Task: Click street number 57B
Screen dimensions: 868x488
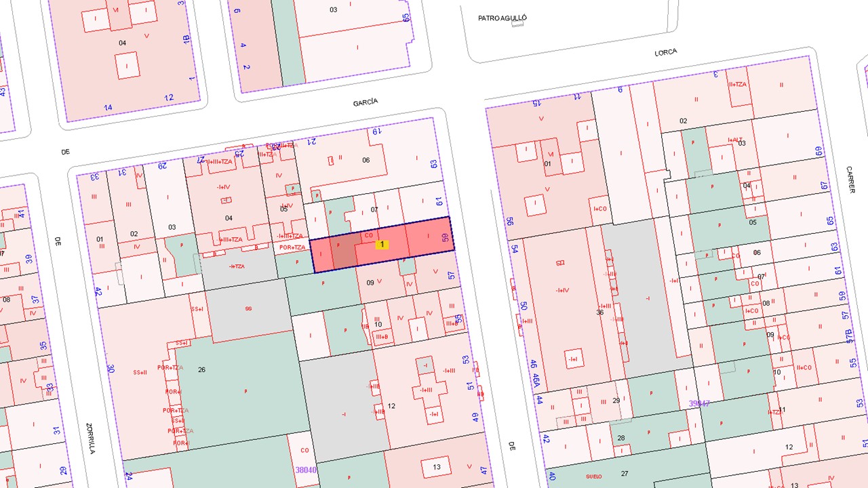Action: coord(848,335)
